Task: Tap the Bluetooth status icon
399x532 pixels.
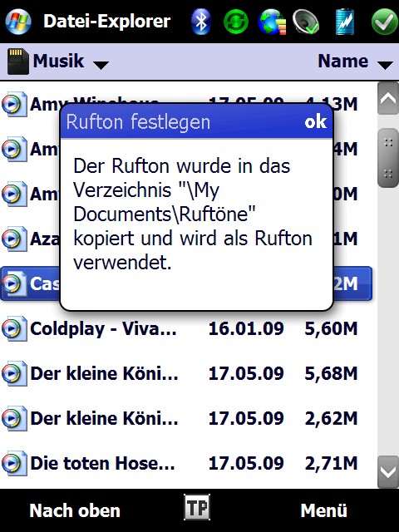Action: (201, 22)
